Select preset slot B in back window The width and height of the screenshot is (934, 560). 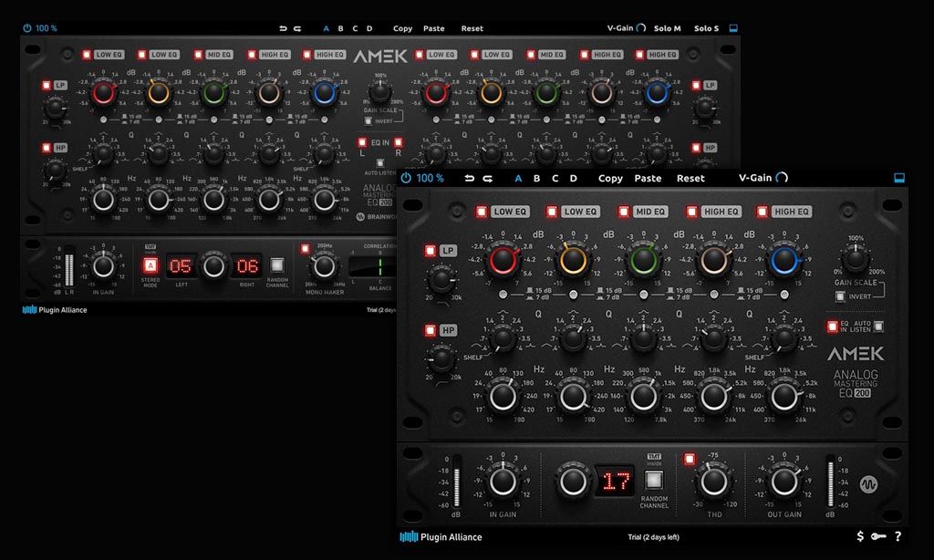pos(341,28)
